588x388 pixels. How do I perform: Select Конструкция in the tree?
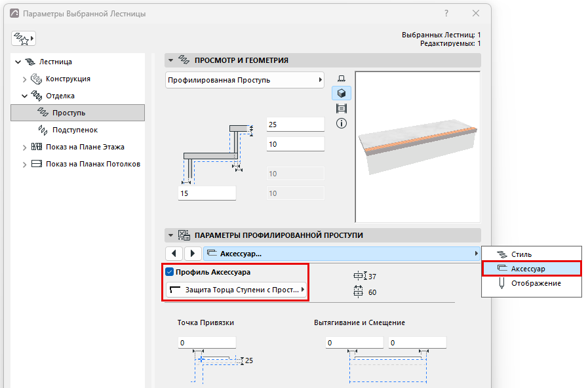pyautogui.click(x=68, y=79)
